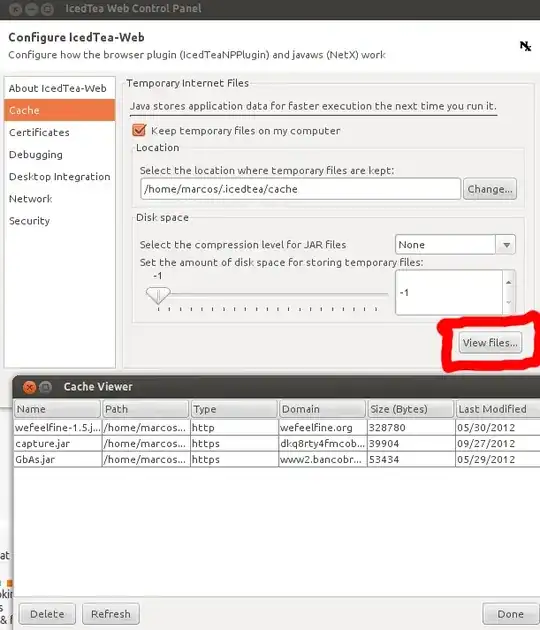
Task: Open Network settings
Action: [x=31, y=199]
